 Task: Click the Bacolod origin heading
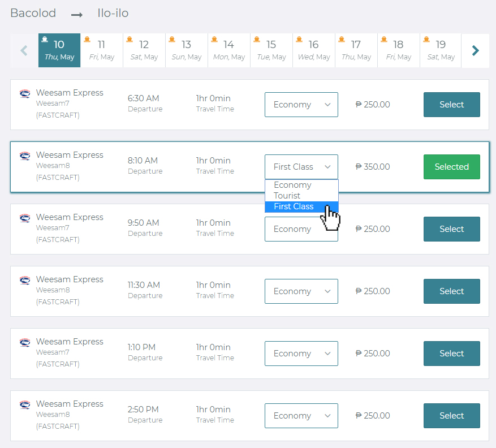tap(33, 13)
